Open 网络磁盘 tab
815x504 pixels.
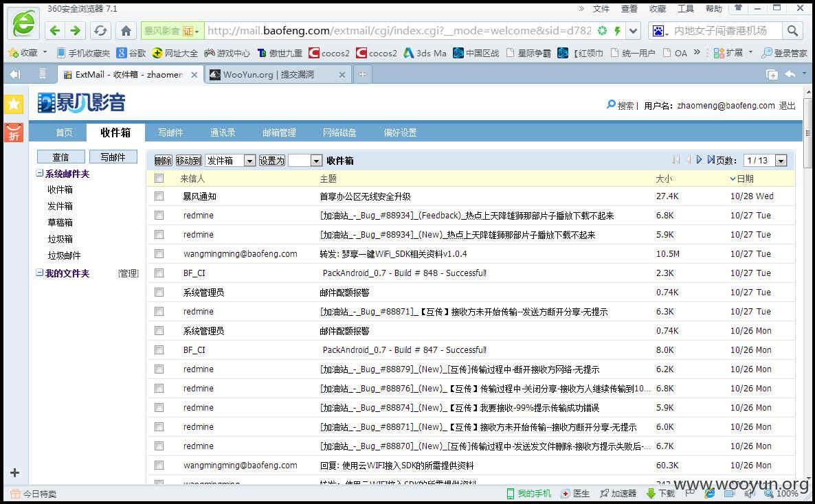(x=339, y=133)
